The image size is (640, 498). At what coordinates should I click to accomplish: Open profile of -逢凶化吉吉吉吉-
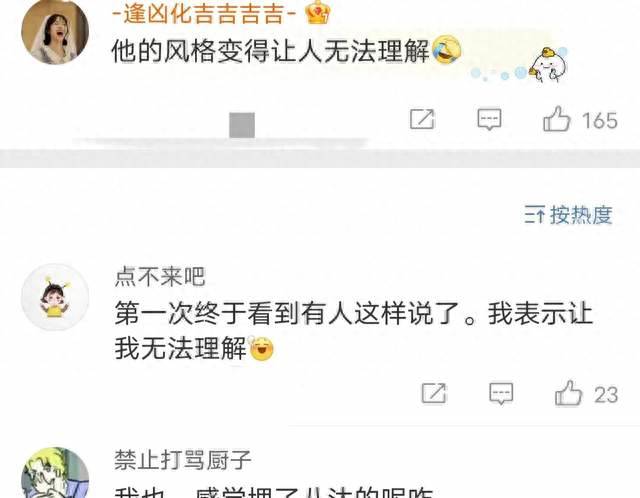click(204, 13)
